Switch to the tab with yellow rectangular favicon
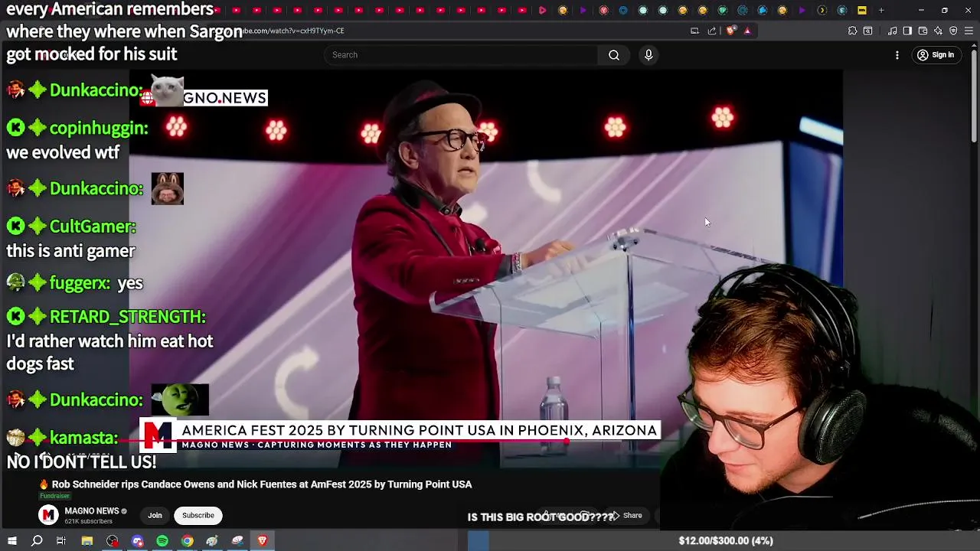Screen dimensions: 980x551 [861, 10]
